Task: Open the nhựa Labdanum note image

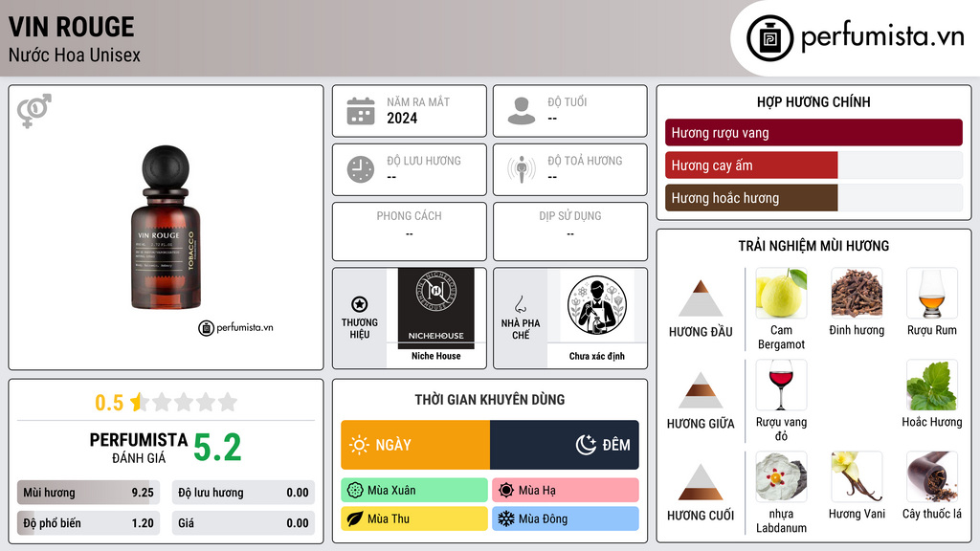Action: [781, 476]
